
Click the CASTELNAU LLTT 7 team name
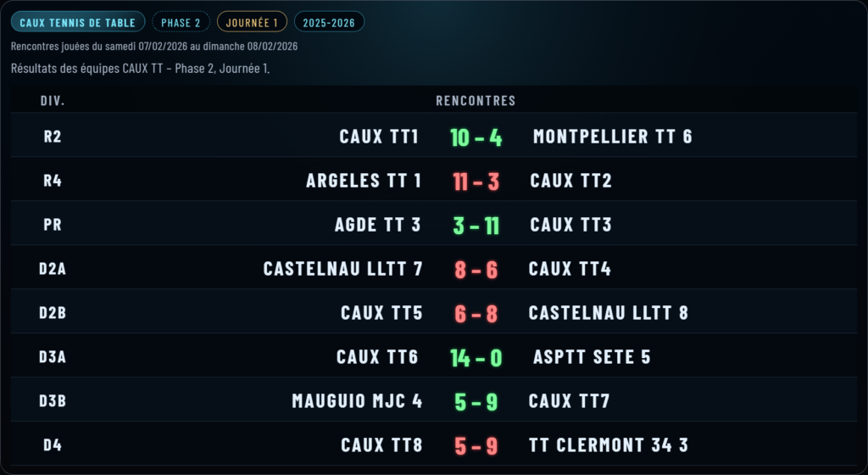click(x=342, y=269)
